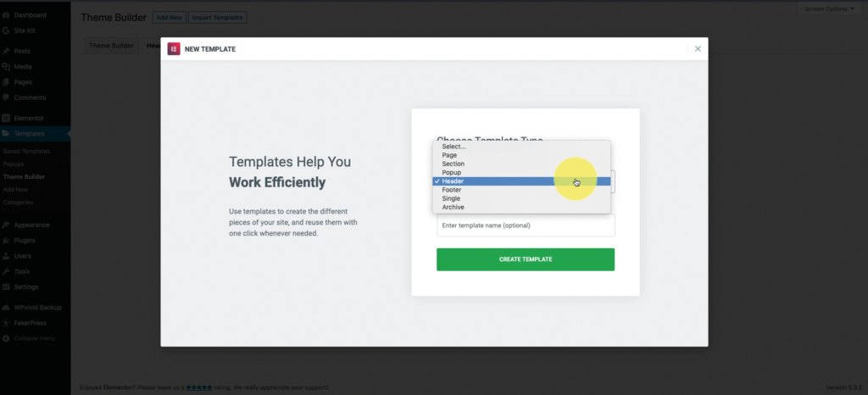Click the template name input field
Screen dimensions: 868x395
526,225
